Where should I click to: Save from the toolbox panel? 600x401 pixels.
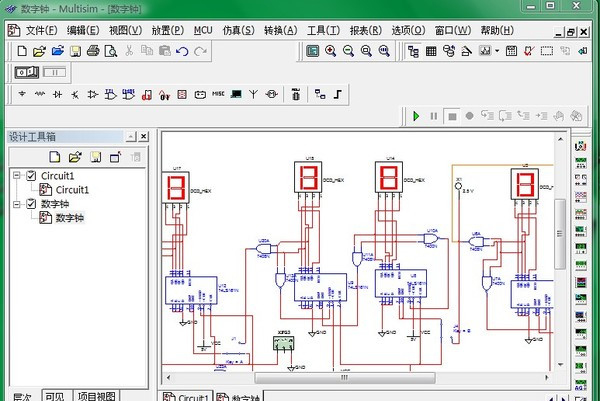[95, 156]
